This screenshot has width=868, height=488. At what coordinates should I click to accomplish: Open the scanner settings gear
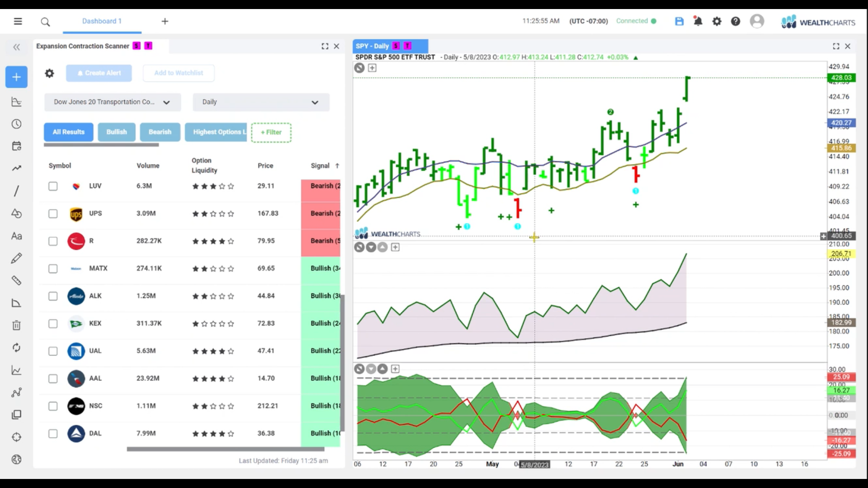coord(49,73)
